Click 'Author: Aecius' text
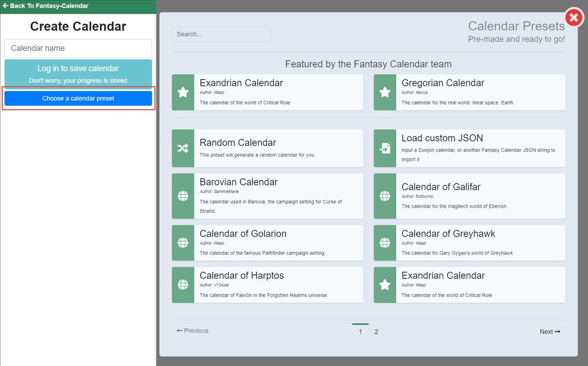The height and width of the screenshot is (366, 588). pos(415,92)
